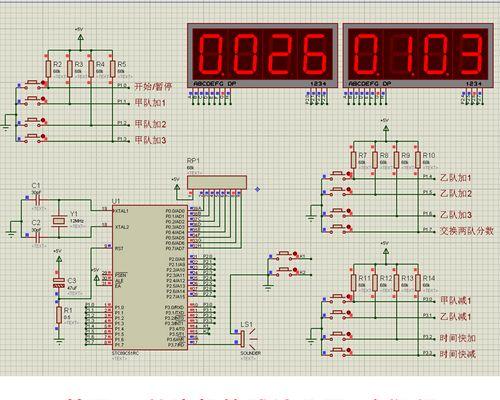Toggle the 甲队加1 push button
The height and width of the screenshot is (400, 500).
point(33,100)
